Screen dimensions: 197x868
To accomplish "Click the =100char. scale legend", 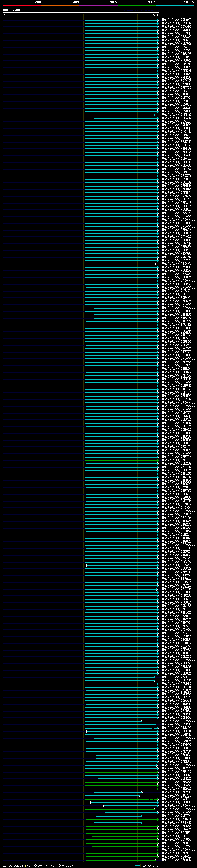I will (x=146, y=866).
